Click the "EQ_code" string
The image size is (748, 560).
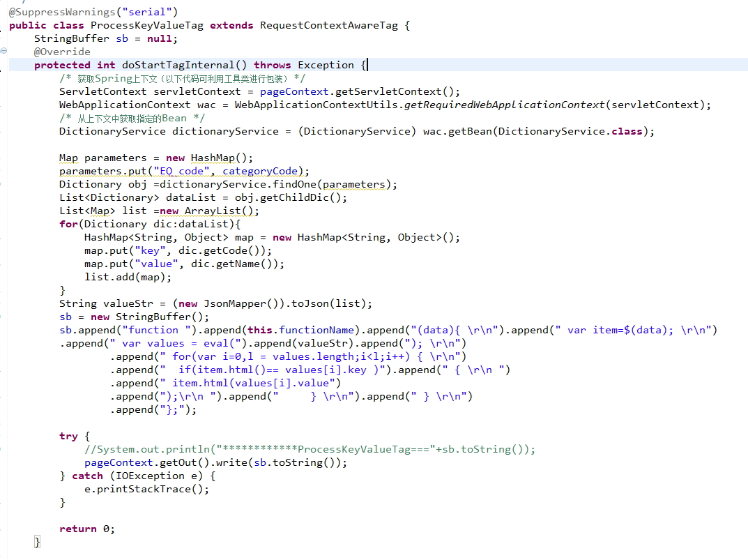pos(181,171)
